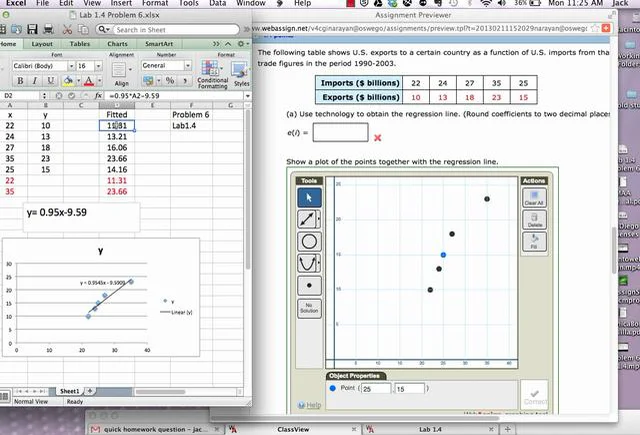The image size is (640, 435).
Task: Open ribbon settings gear menu
Action: [241, 44]
